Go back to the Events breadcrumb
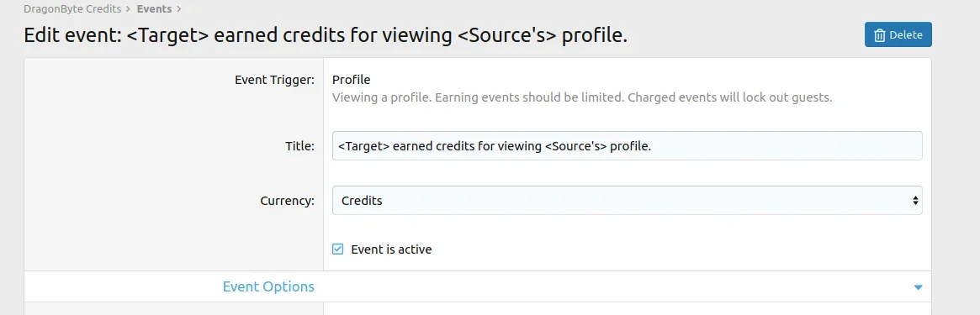Viewport: 980px width, 315px height. 154,9
